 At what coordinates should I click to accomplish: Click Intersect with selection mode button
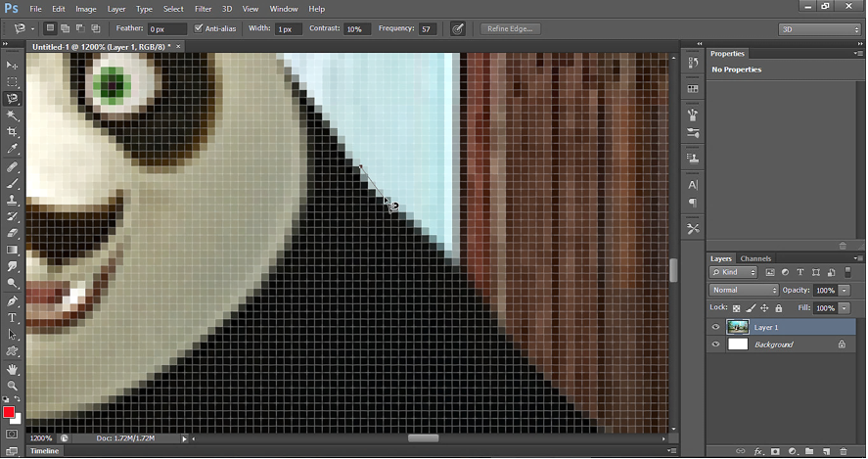[95, 28]
